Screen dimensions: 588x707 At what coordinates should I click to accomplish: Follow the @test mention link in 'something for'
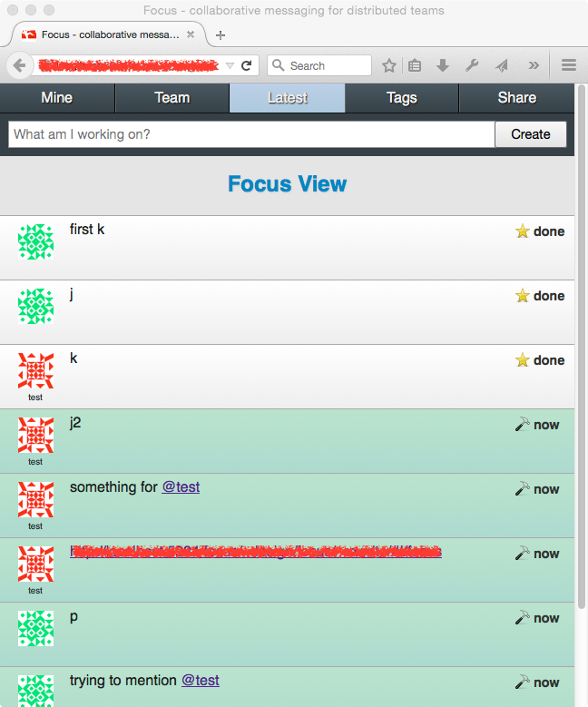(x=181, y=487)
